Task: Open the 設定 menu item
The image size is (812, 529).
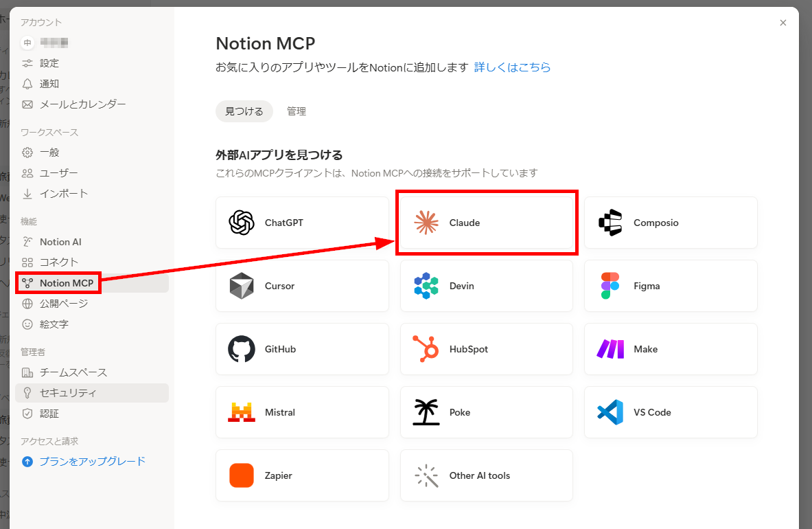Action: pyautogui.click(x=49, y=63)
